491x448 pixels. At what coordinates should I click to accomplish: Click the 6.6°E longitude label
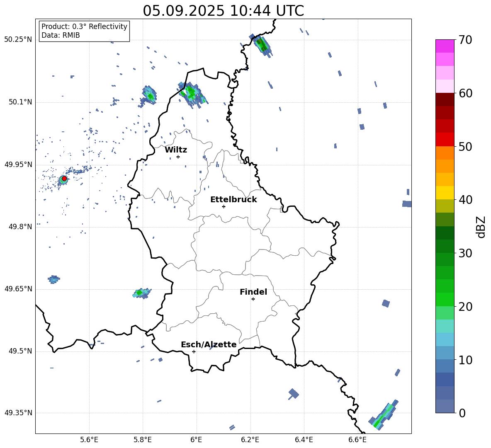tap(357, 440)
